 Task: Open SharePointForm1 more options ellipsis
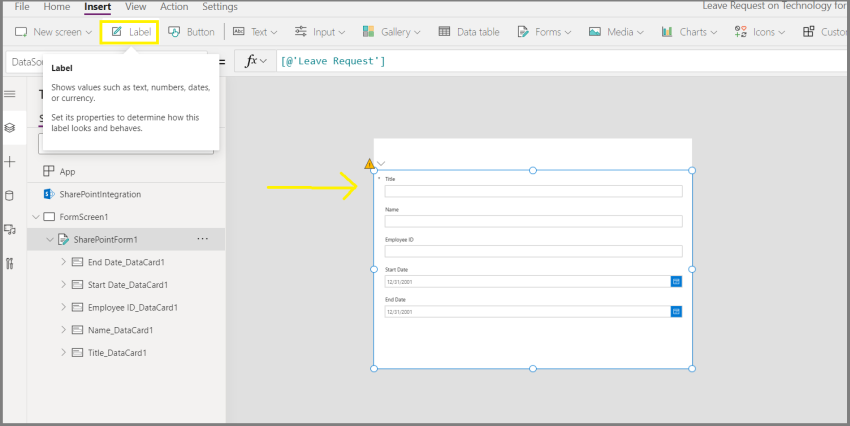[x=202, y=239]
